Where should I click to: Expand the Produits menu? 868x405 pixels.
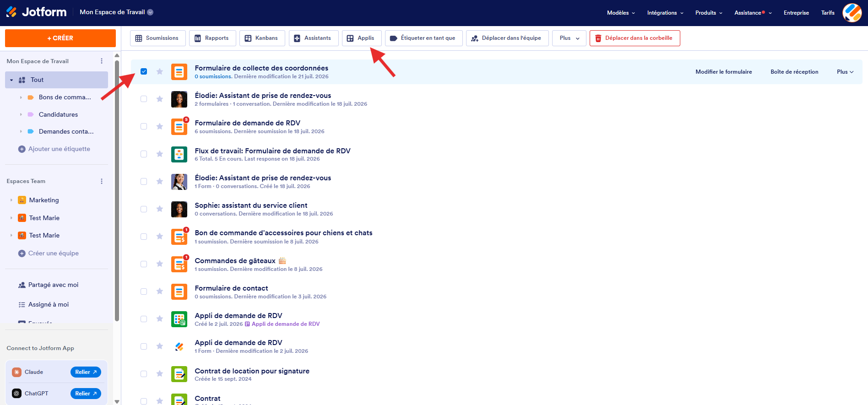click(709, 13)
